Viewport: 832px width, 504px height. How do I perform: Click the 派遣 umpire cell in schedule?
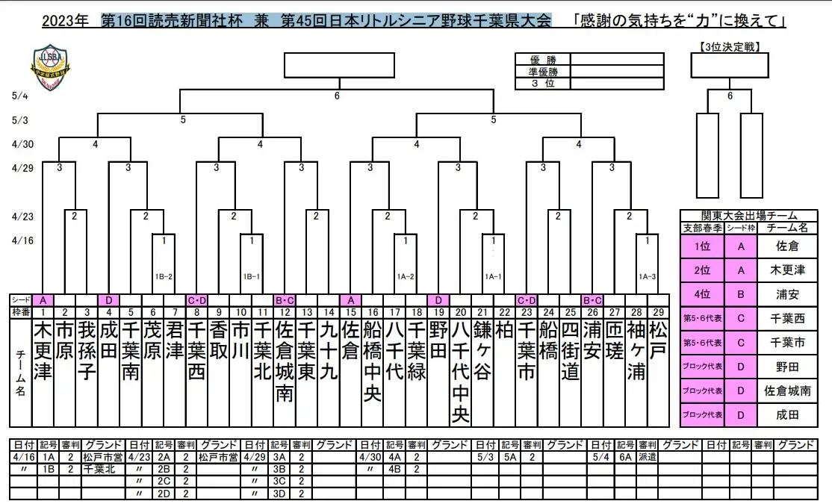pos(647,457)
